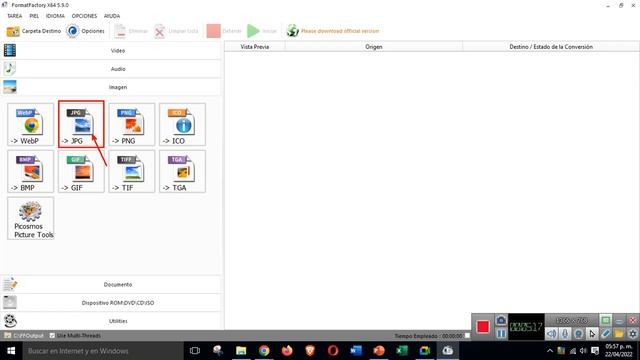Open the system tray volume control

[x=583, y=351]
